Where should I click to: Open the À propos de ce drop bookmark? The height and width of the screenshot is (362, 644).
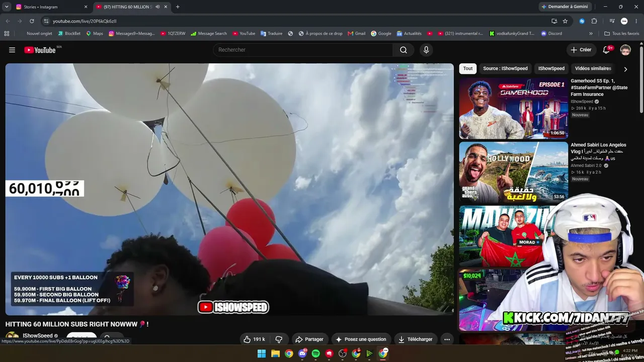[x=320, y=34]
